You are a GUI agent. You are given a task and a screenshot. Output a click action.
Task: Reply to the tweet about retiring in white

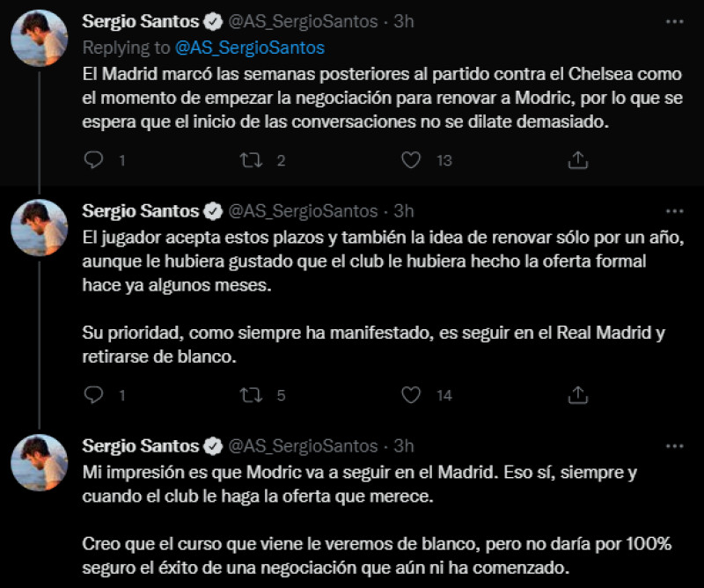point(93,394)
